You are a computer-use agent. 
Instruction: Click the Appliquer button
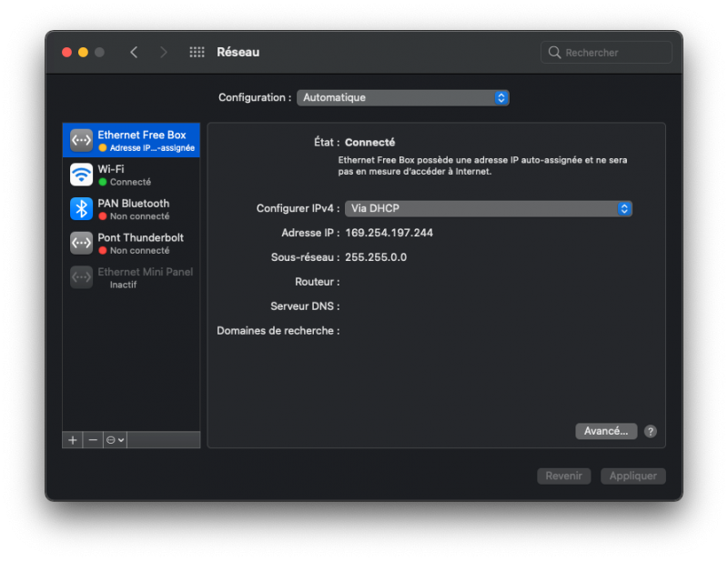(x=633, y=476)
